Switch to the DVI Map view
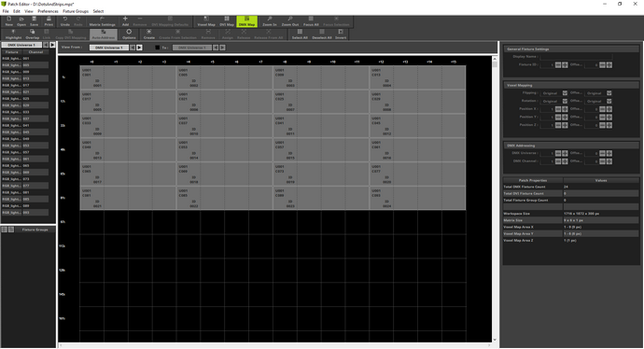Viewport: 644px width, 349px height. (227, 21)
